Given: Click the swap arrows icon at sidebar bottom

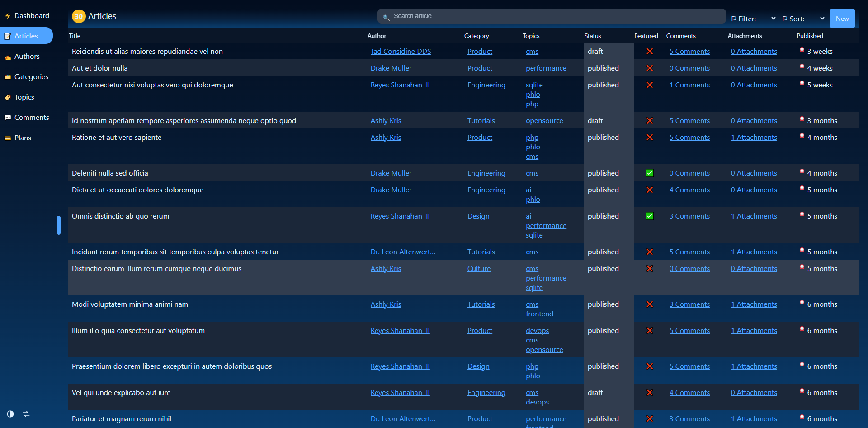Looking at the screenshot, I should (26, 414).
